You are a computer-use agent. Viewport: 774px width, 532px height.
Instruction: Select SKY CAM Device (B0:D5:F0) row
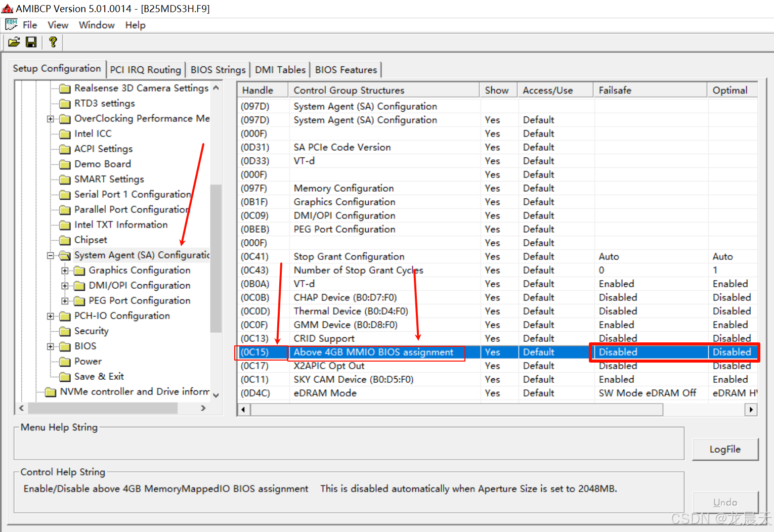(497, 379)
